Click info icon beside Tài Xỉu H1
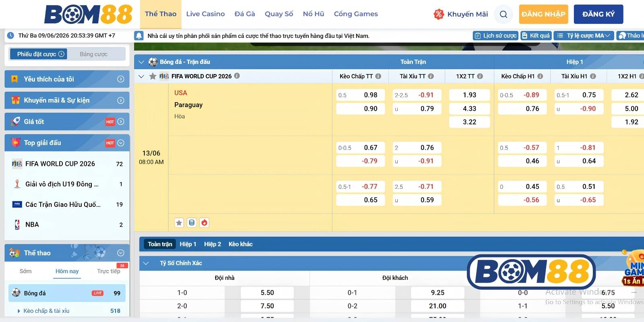The height and width of the screenshot is (322, 644). 593,76
